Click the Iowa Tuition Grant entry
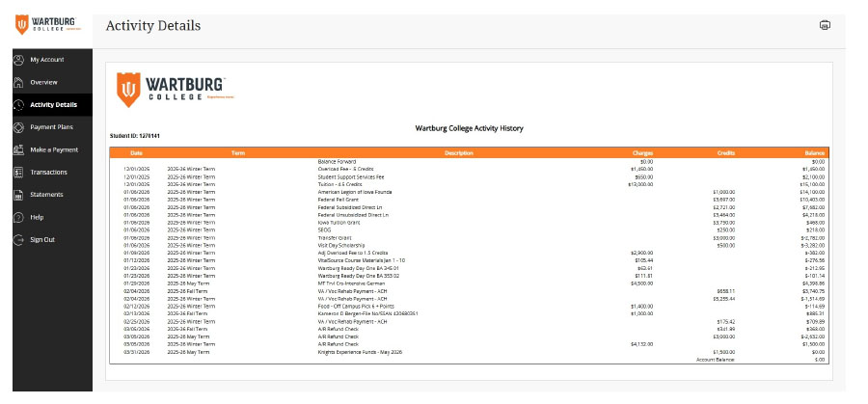The height and width of the screenshot is (404, 868). coord(339,223)
